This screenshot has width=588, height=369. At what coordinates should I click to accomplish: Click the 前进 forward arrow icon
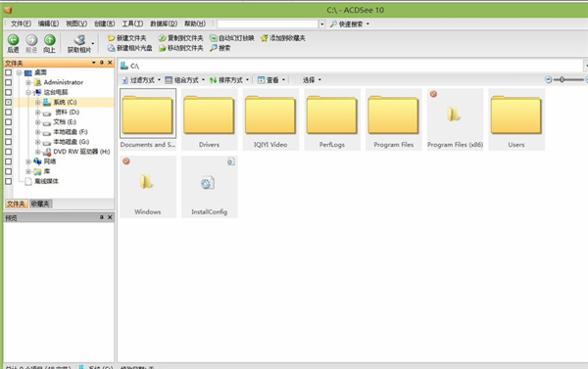[x=31, y=40]
